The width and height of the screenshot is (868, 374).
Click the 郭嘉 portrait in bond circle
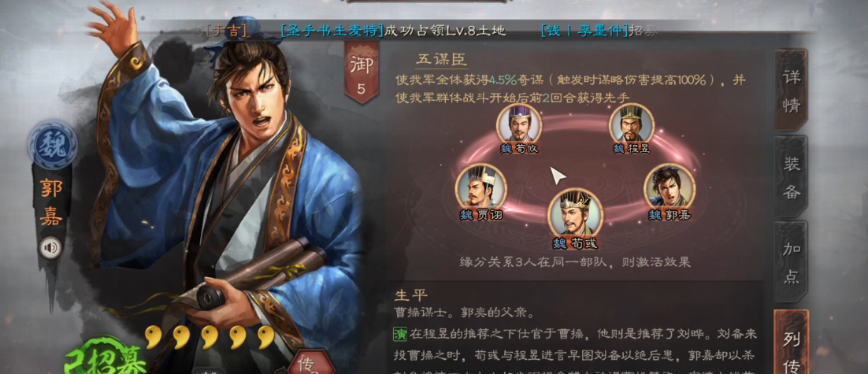click(670, 187)
